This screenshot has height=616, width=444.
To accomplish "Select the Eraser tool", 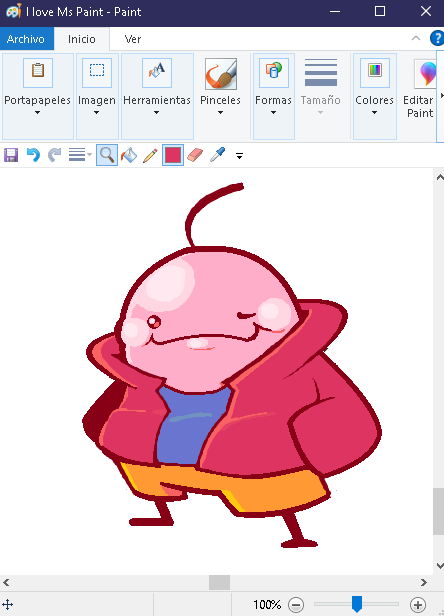I will click(x=195, y=155).
